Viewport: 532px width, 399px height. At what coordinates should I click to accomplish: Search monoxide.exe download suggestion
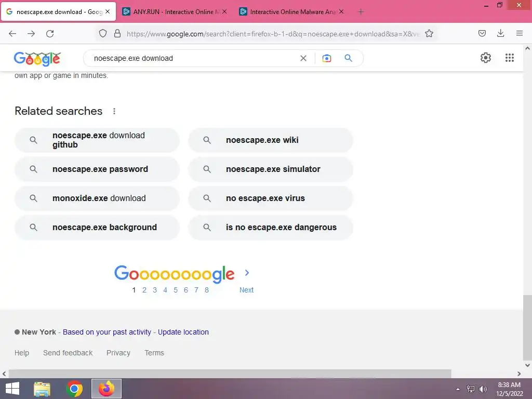pyautogui.click(x=97, y=198)
